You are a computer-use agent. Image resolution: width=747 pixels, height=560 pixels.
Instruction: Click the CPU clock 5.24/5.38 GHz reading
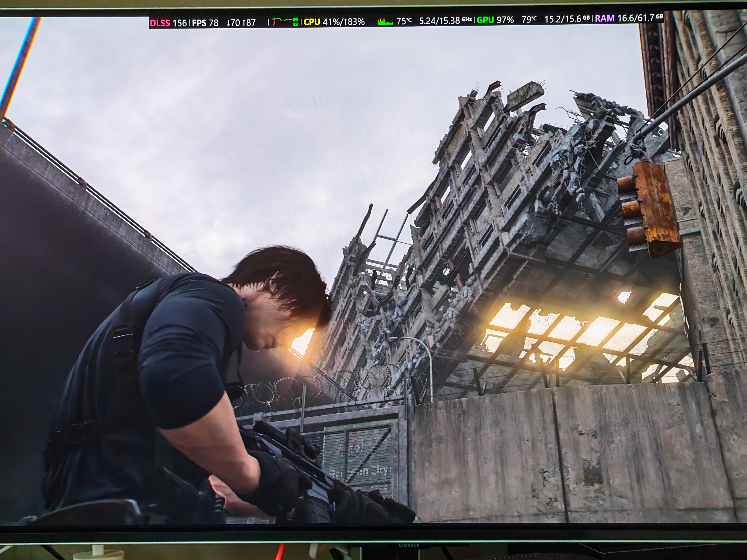(x=445, y=21)
